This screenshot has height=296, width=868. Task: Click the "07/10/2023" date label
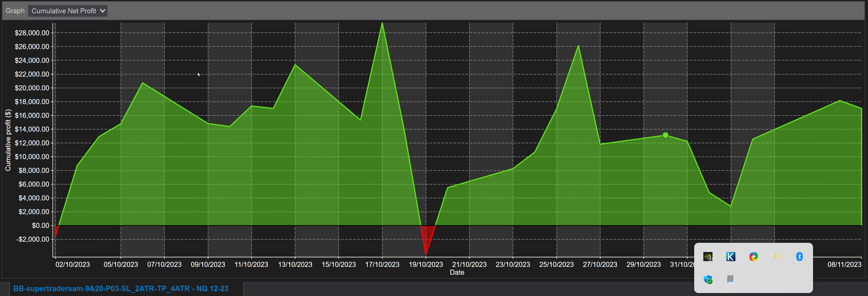(164, 265)
